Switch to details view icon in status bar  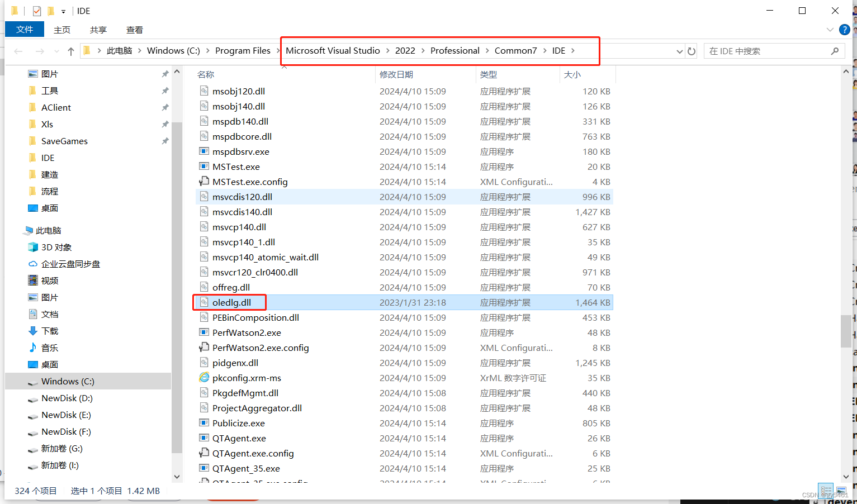point(826,490)
